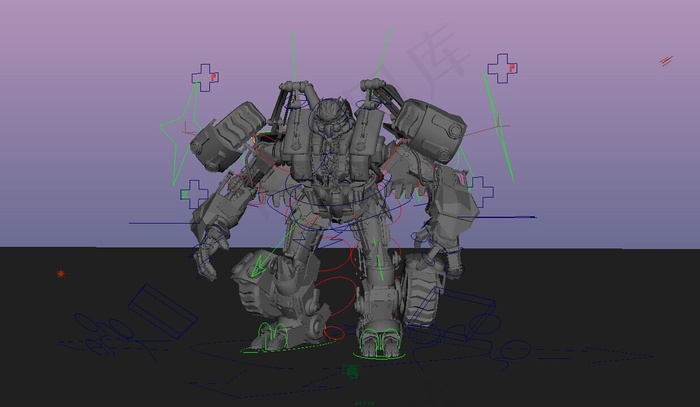Select the small red circle control near the left foot
This screenshot has width=700, height=407.
(x=334, y=333)
